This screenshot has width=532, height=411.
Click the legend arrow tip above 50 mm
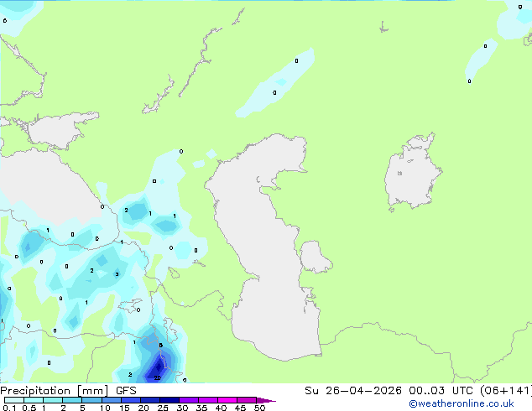coord(266,400)
